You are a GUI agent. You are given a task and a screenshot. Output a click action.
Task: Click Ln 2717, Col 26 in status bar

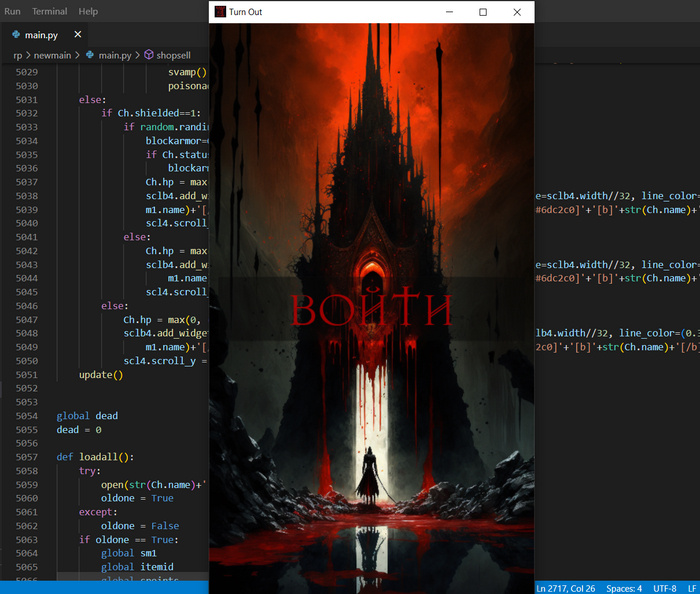(566, 588)
